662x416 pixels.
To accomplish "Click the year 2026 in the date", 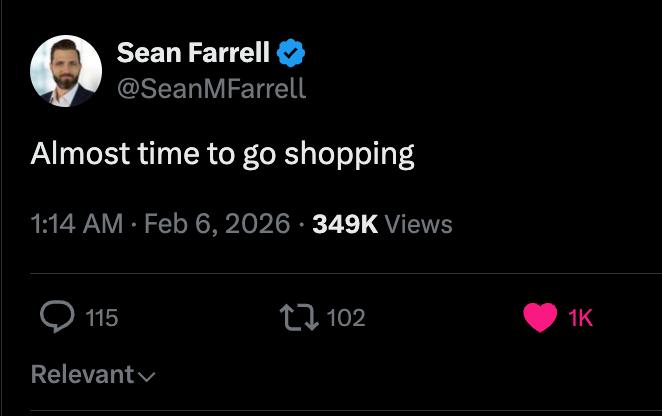I will tap(262, 224).
